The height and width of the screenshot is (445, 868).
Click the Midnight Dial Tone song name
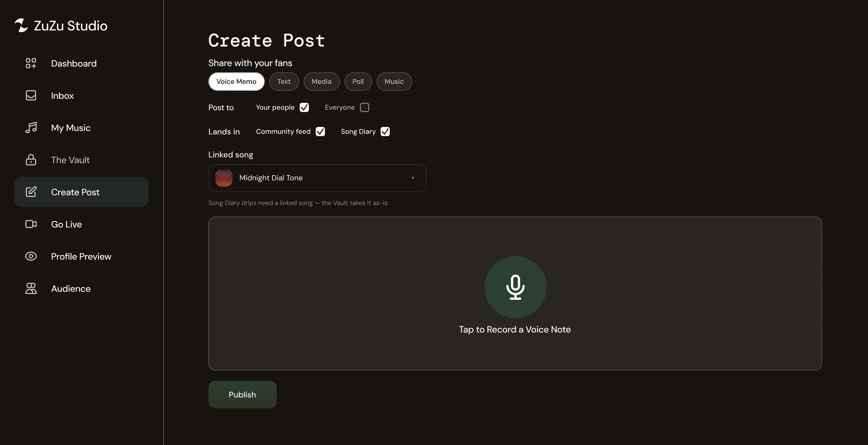271,178
